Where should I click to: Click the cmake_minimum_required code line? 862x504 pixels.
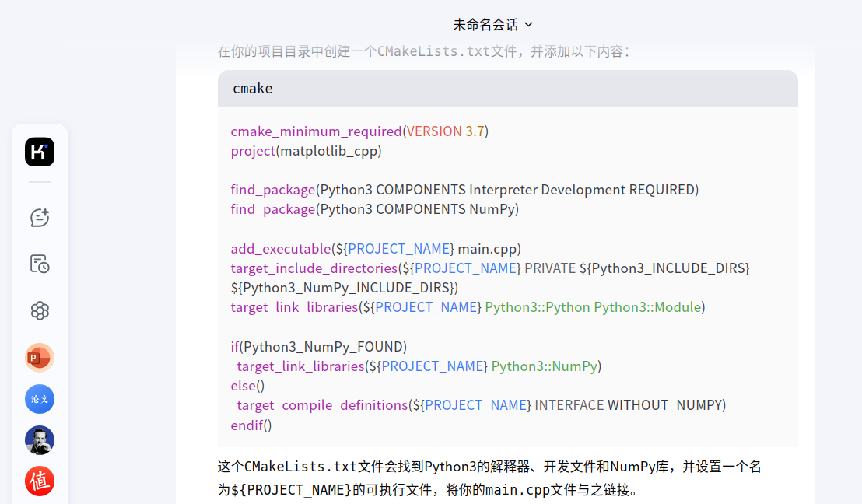point(358,131)
